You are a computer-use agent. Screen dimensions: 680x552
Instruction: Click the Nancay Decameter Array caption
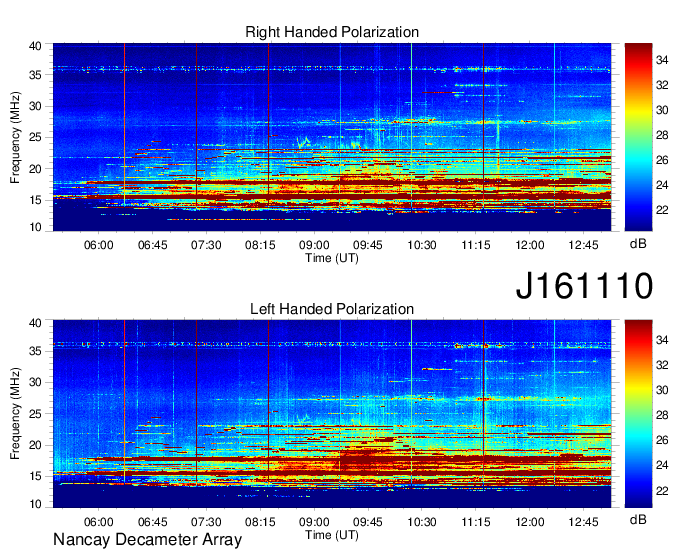(147, 539)
